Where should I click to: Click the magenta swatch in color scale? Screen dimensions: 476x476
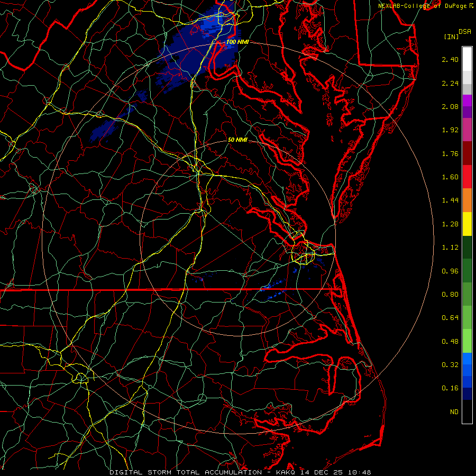click(467, 100)
